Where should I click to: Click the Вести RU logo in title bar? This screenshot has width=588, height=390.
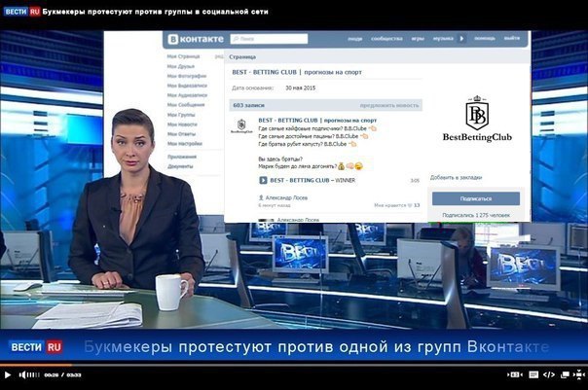(21, 12)
